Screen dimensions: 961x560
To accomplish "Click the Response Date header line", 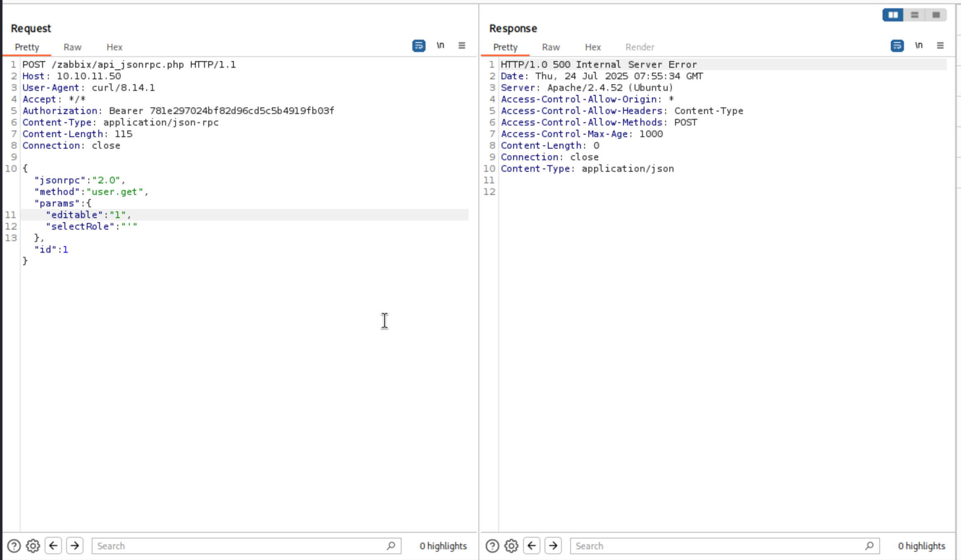I will [602, 76].
